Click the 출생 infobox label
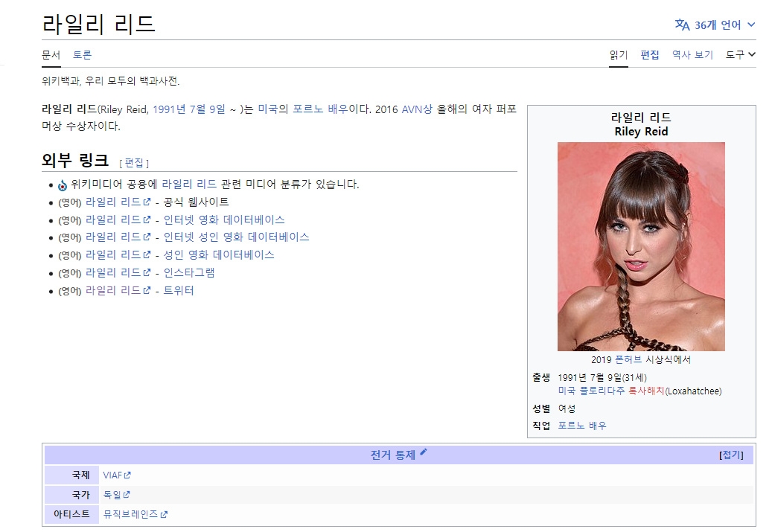Viewport: 772px width, 532px height. [541, 377]
